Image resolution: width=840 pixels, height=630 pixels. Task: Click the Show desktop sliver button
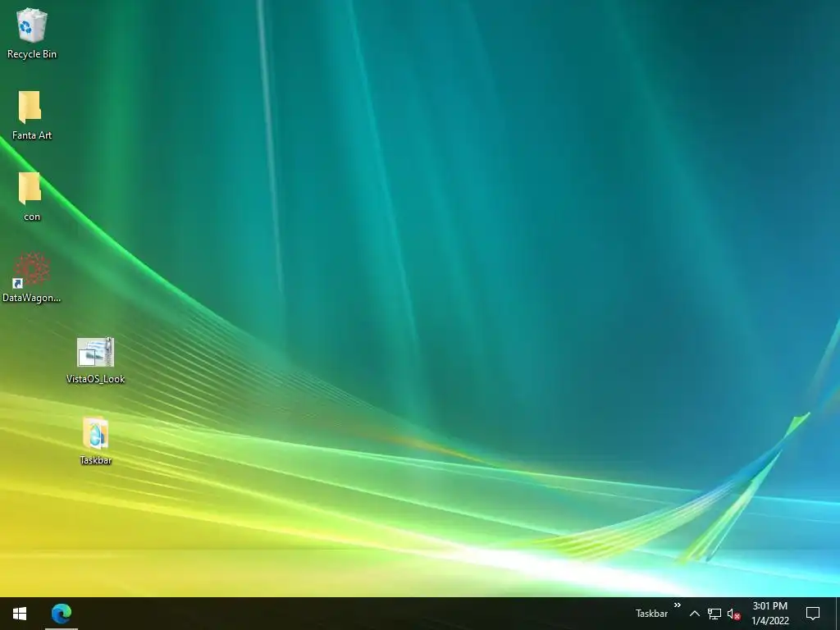(838, 614)
